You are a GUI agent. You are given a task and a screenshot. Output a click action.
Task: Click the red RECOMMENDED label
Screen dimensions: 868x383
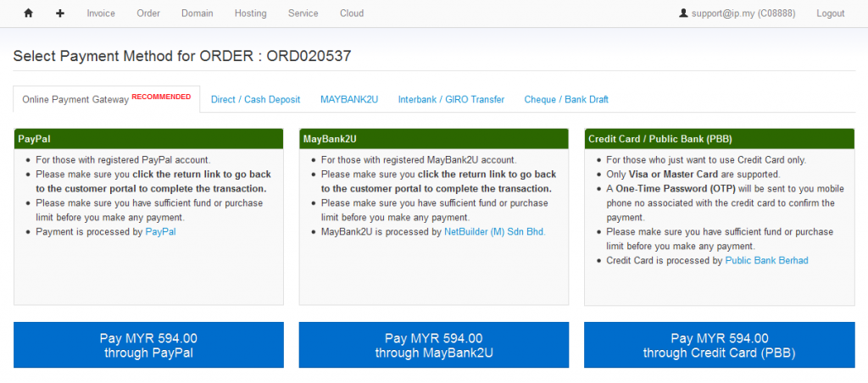click(161, 97)
